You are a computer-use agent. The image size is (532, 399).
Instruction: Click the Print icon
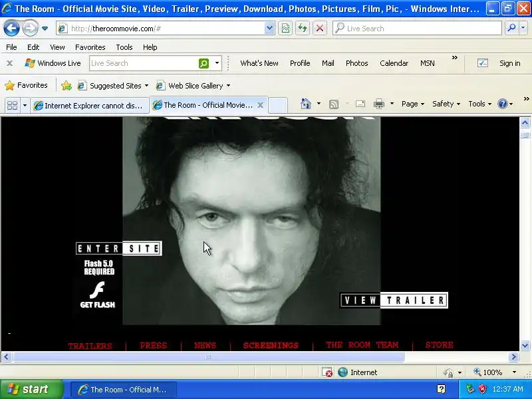[x=379, y=104]
